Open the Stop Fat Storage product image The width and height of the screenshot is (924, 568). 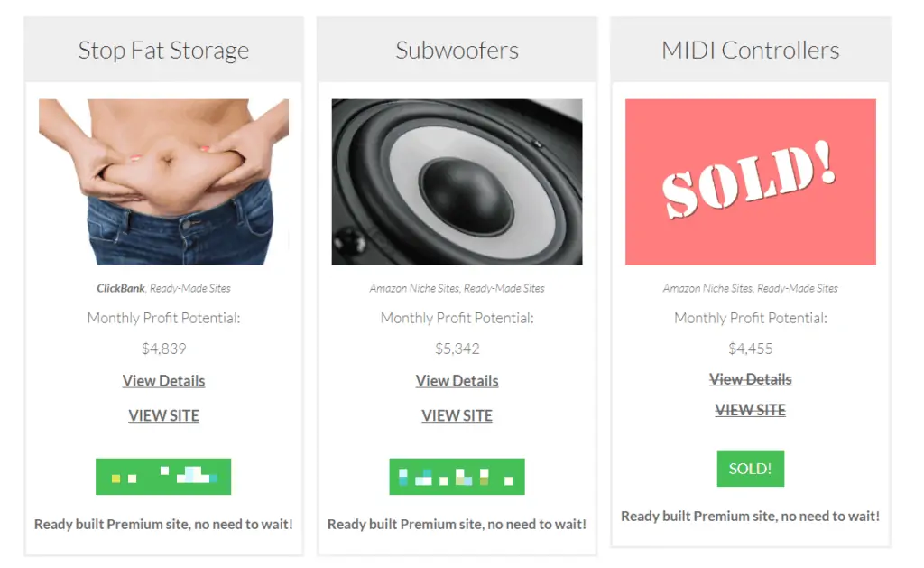(164, 182)
